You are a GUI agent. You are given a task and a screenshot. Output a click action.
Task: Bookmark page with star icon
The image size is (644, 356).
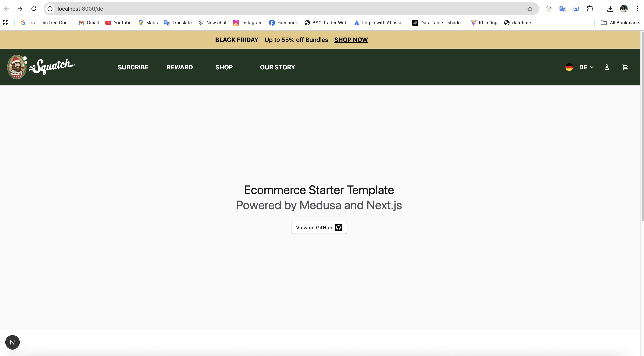530,9
